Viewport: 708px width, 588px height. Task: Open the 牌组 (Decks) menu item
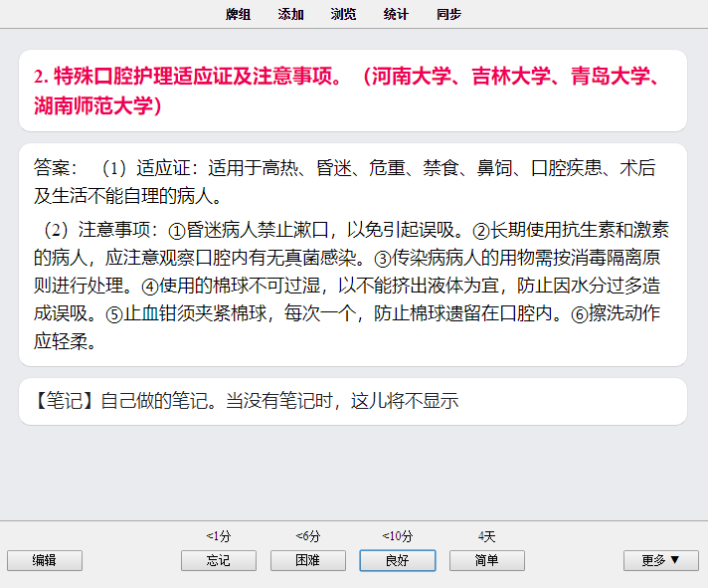tap(238, 14)
